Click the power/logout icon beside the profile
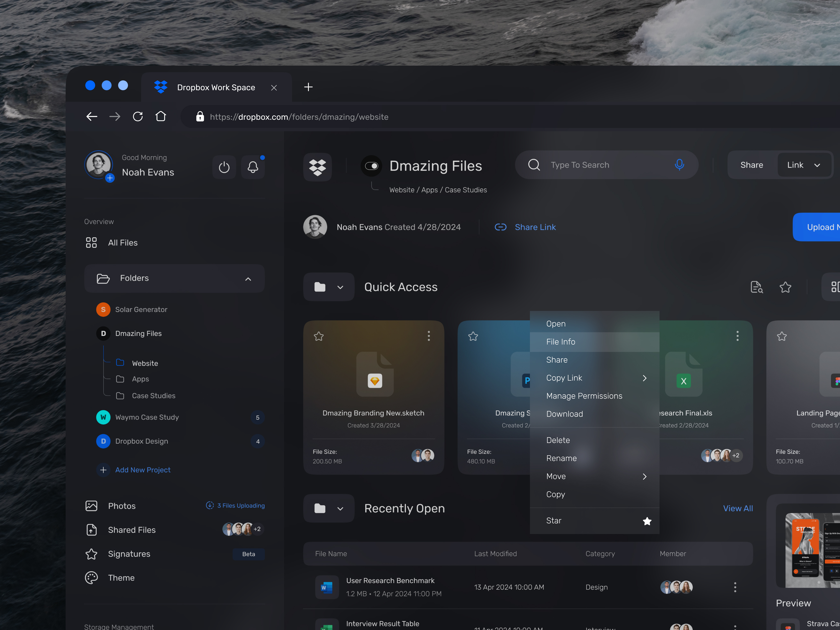The image size is (840, 630). [x=224, y=167]
